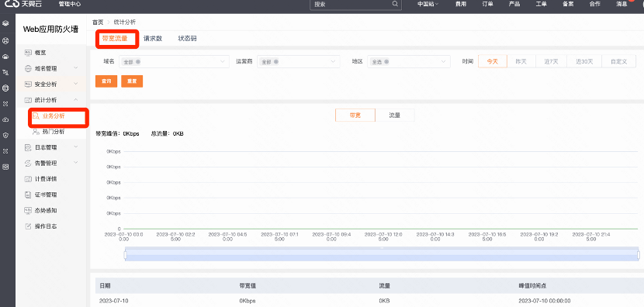Open the 备案 top menu
The height and width of the screenshot is (307, 644).
568,4
